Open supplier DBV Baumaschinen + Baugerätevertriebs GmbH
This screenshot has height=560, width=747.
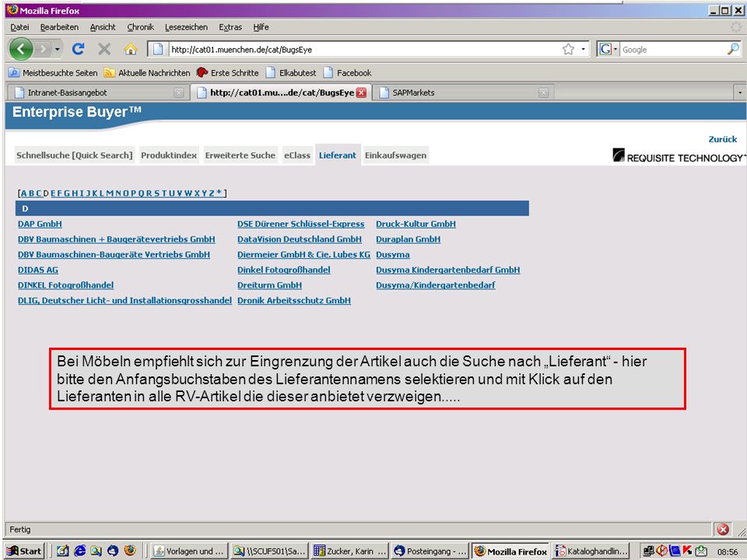tap(116, 239)
